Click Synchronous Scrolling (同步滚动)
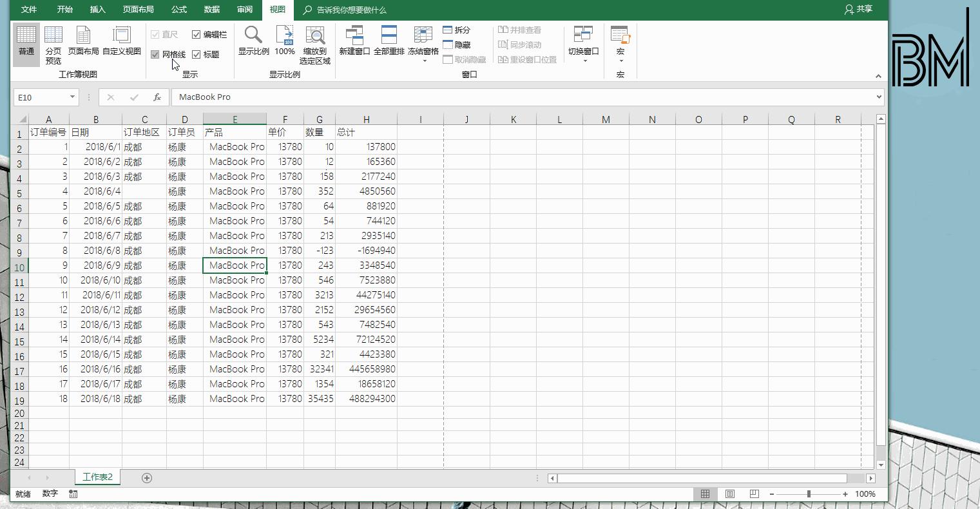This screenshot has height=509, width=980. pyautogui.click(x=519, y=44)
